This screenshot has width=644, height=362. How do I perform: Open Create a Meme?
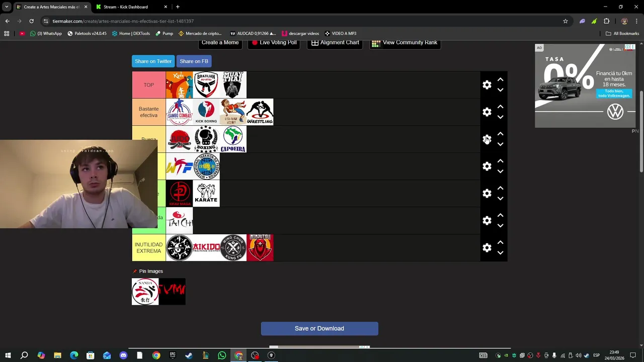(220, 43)
